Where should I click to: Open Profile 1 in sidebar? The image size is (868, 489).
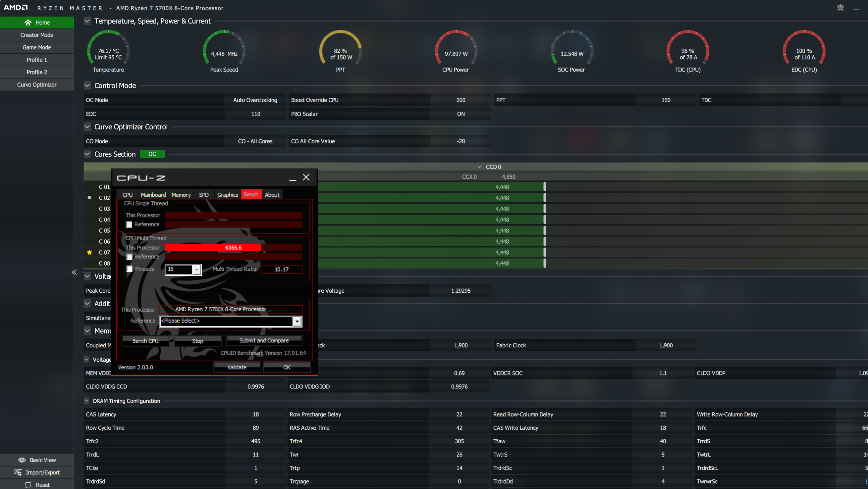pyautogui.click(x=37, y=60)
